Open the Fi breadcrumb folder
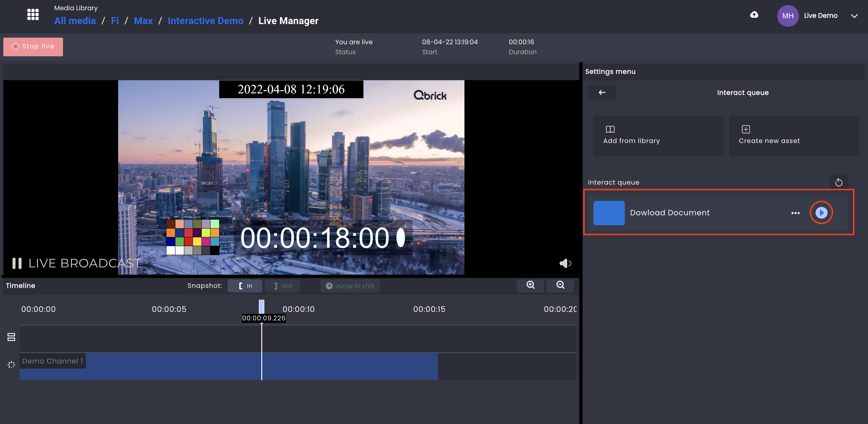This screenshot has height=424, width=868. [x=115, y=21]
